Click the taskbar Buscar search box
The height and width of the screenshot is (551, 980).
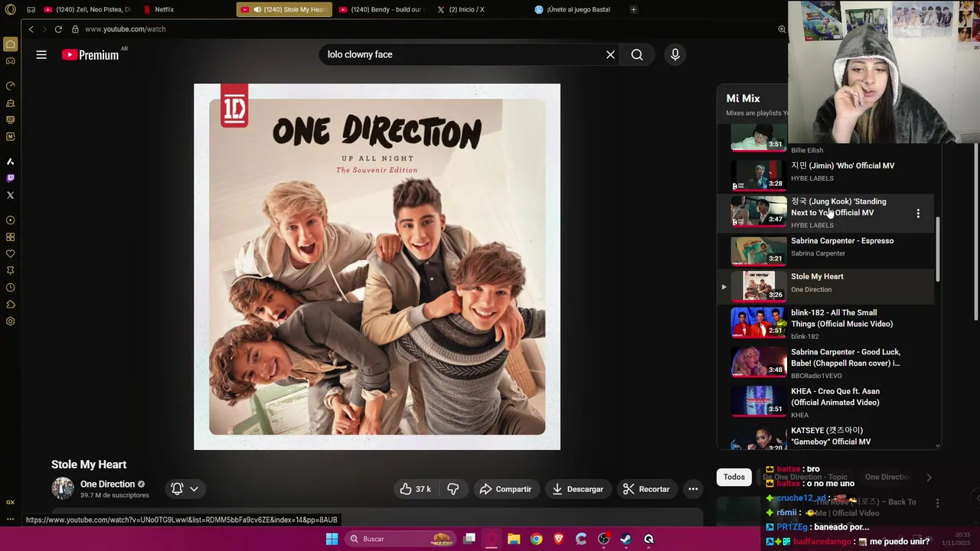pos(402,539)
